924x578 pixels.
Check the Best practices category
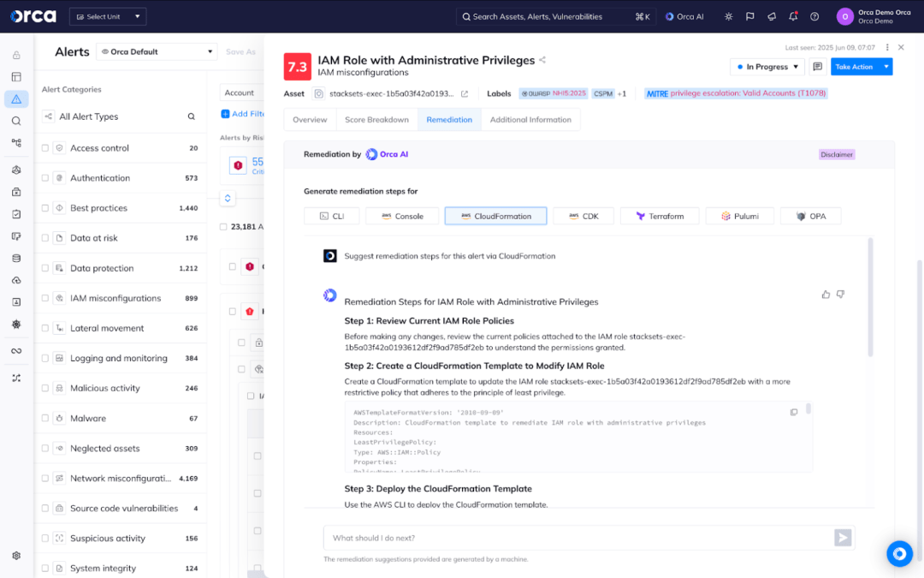click(x=45, y=208)
